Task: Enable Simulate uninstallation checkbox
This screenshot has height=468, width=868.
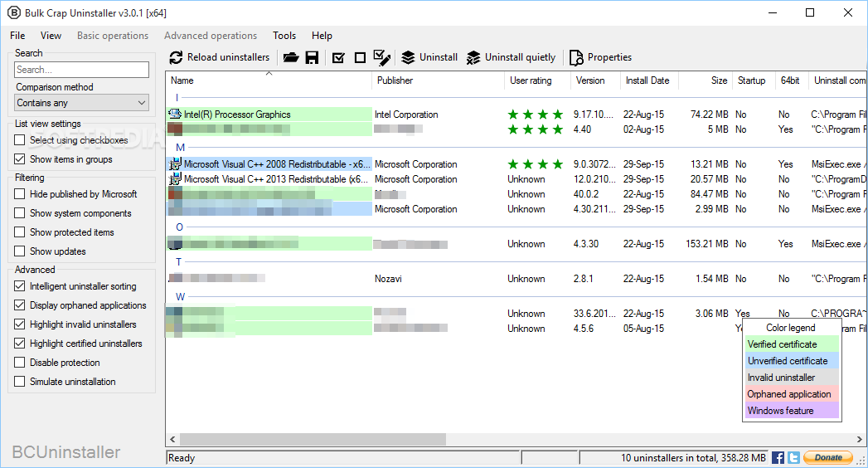Action: 19,381
